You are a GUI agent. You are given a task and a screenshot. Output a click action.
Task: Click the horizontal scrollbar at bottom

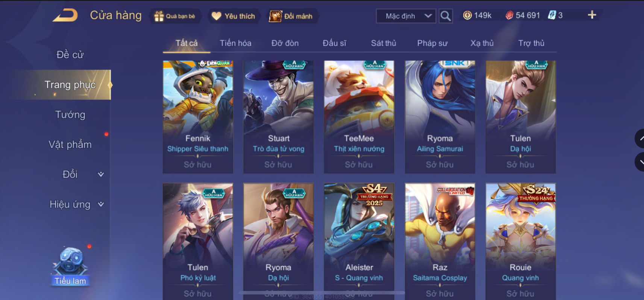(321, 292)
